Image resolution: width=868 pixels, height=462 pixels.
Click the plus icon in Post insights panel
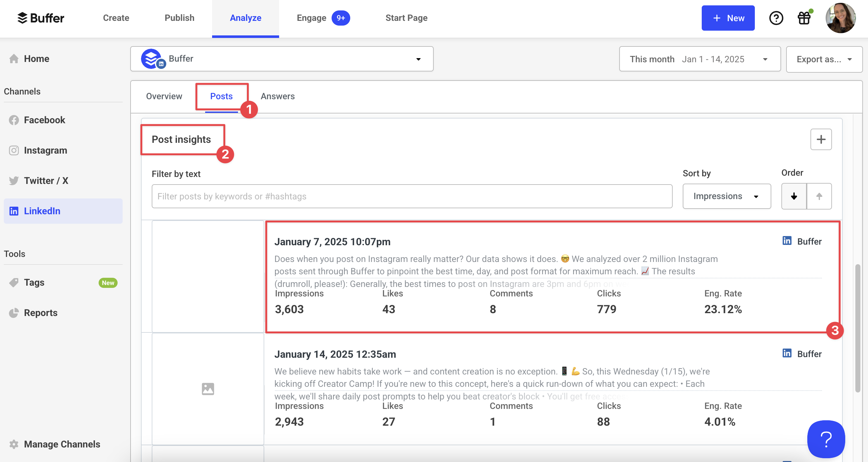[821, 139]
